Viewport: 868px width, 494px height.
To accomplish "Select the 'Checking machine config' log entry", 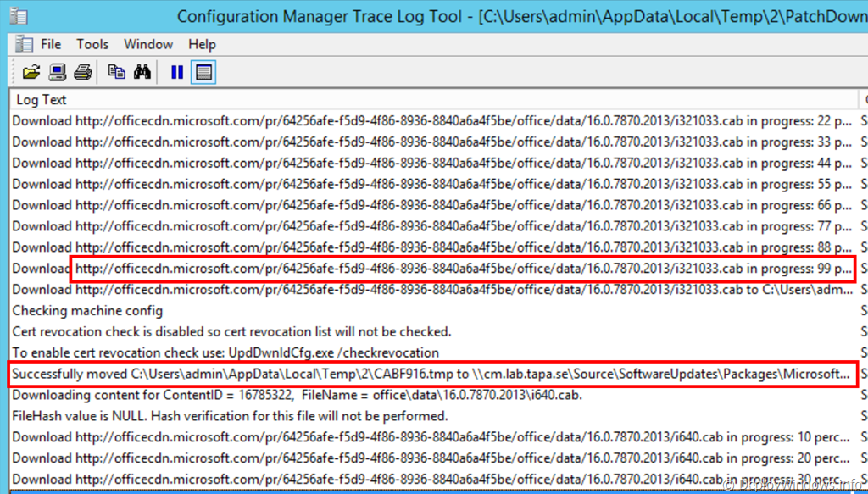I will pos(87,310).
